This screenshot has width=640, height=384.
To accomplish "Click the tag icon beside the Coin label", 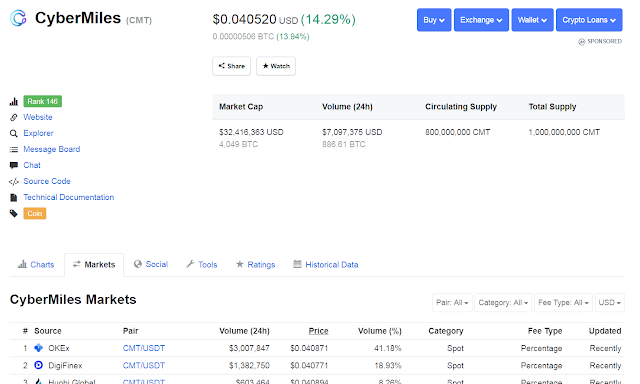I will click(14, 213).
